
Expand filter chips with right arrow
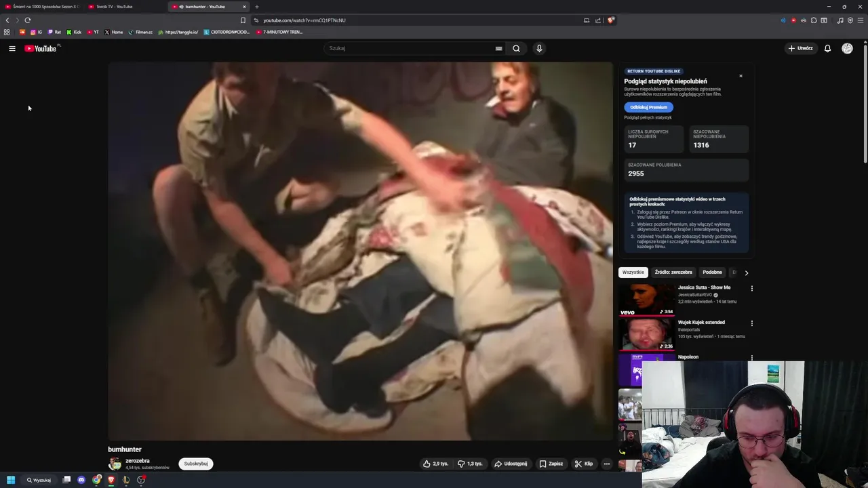(x=747, y=272)
